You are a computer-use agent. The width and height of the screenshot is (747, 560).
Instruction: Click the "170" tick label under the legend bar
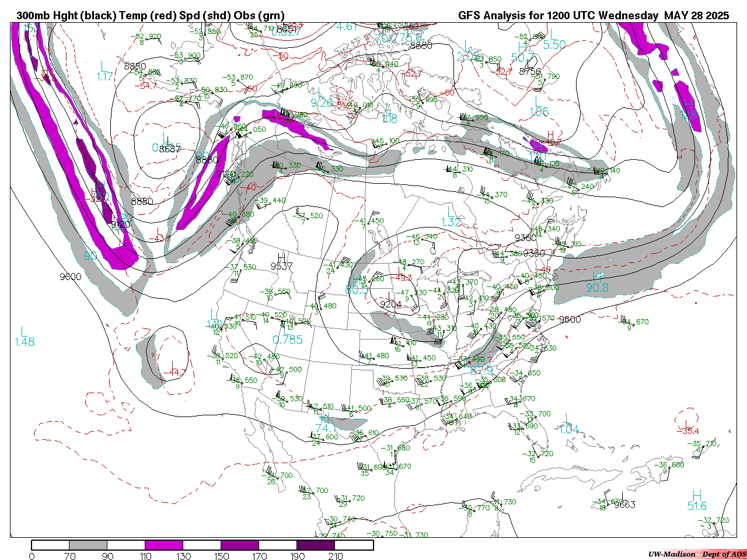[259, 556]
